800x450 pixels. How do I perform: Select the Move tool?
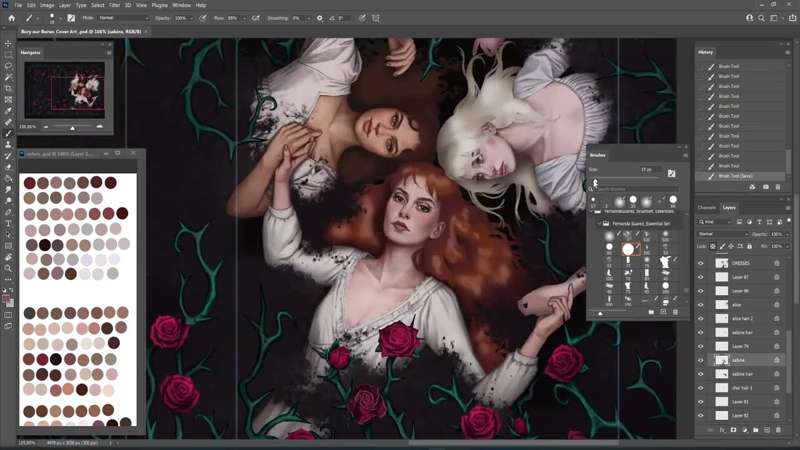tap(8, 43)
